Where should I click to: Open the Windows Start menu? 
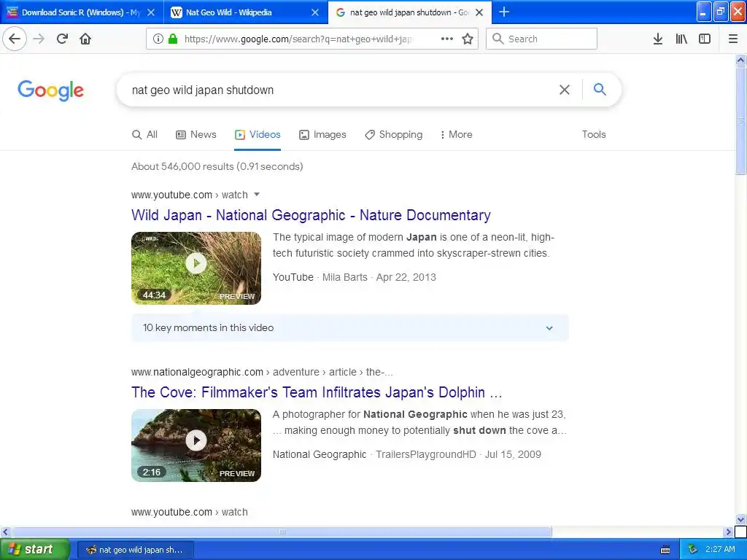(34, 550)
